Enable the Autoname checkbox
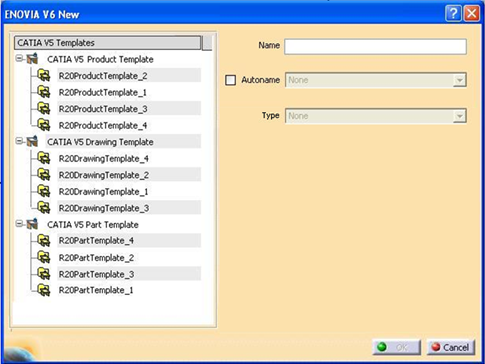Screen dimensions: 485x364 tap(231, 80)
